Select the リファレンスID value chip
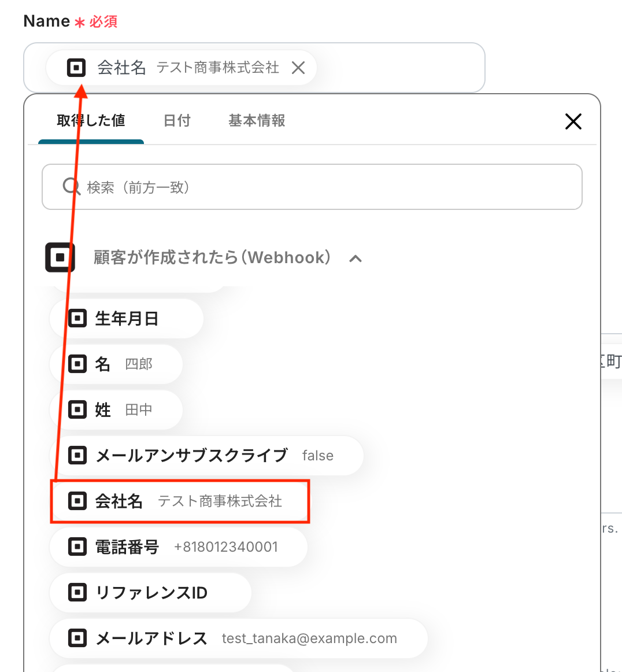This screenshot has height=672, width=622. (150, 592)
